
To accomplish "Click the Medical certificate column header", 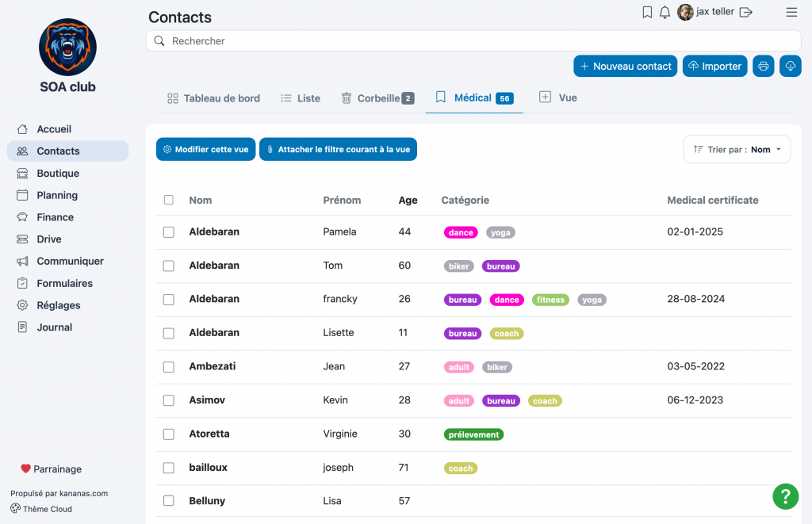I will [713, 200].
